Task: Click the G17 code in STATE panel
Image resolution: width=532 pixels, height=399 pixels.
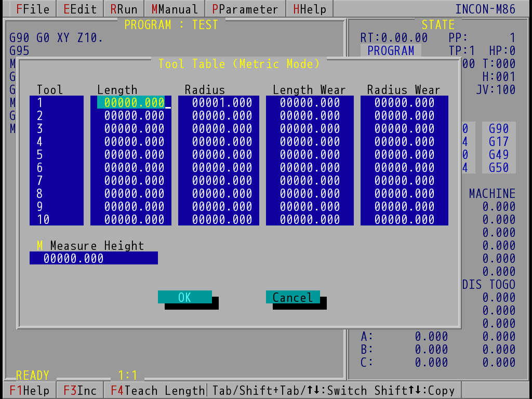Action: (499, 141)
